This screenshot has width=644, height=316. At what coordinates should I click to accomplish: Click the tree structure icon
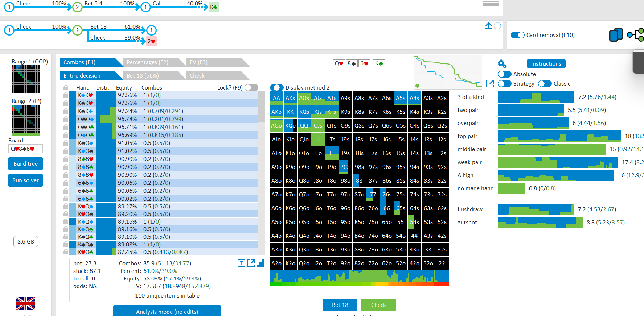[x=636, y=35]
